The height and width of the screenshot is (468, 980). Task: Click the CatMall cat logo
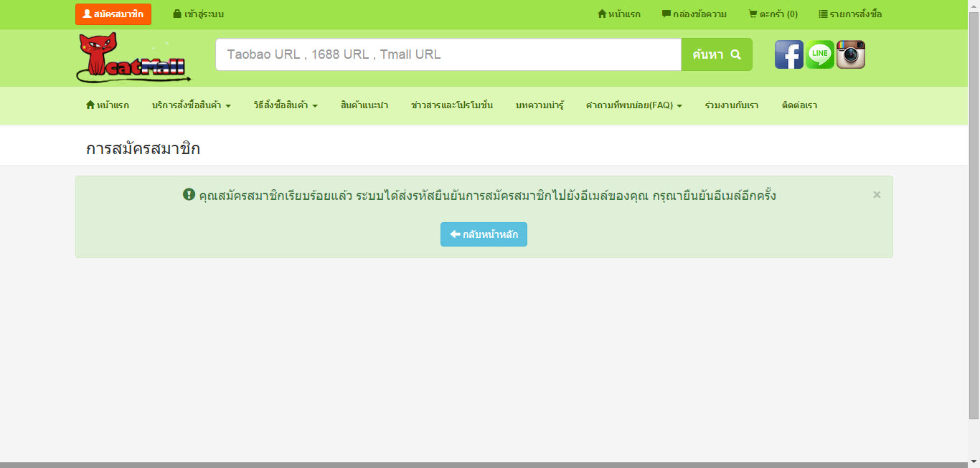coord(133,58)
